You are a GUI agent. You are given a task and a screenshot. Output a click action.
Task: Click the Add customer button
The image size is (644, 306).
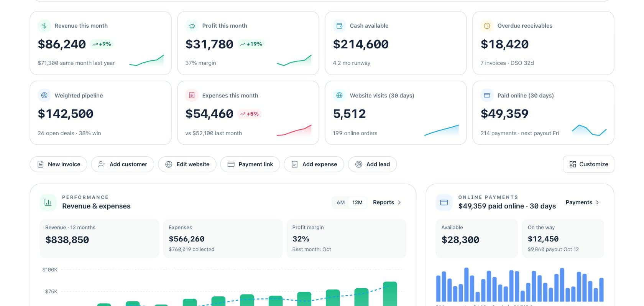click(123, 164)
